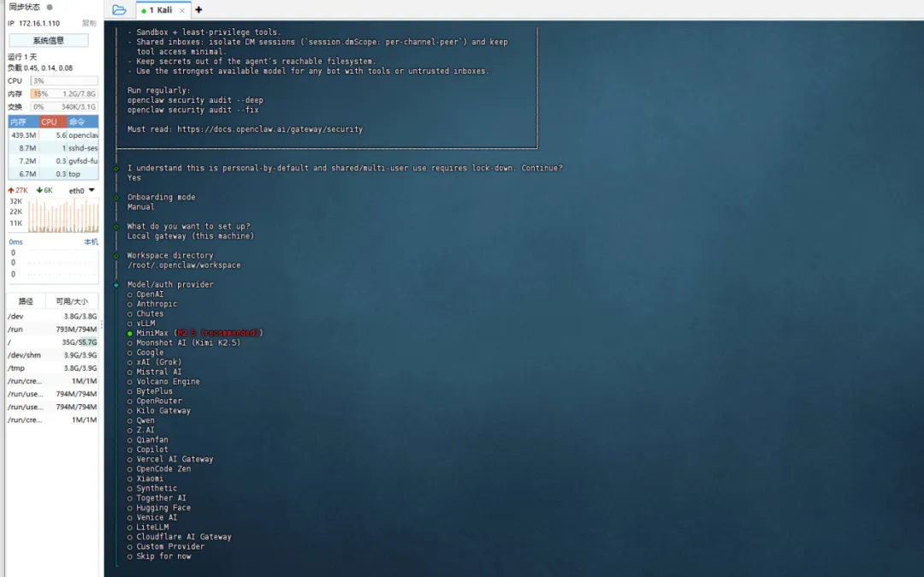Viewport: 924px width, 577px height.
Task: Click the 系统信息 button
Action: click(x=48, y=40)
